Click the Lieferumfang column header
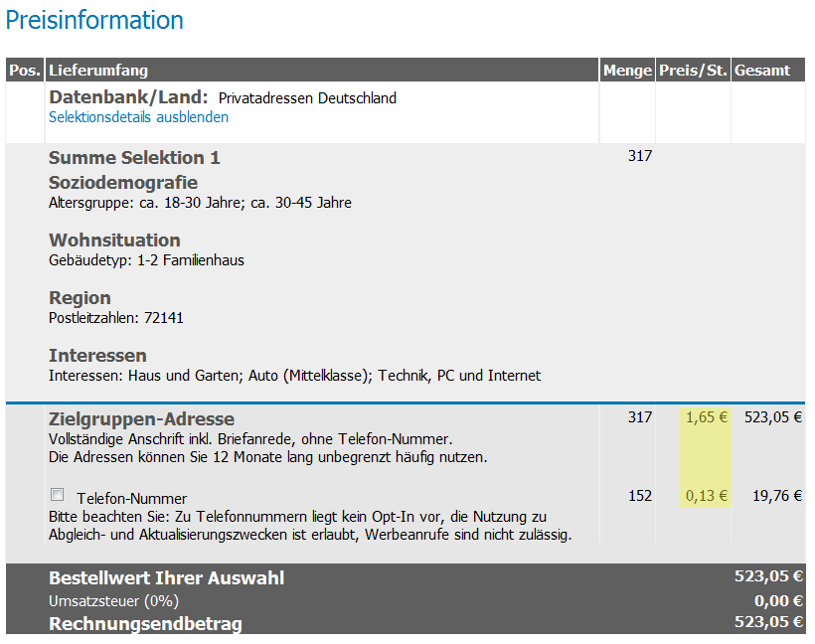 (98, 71)
